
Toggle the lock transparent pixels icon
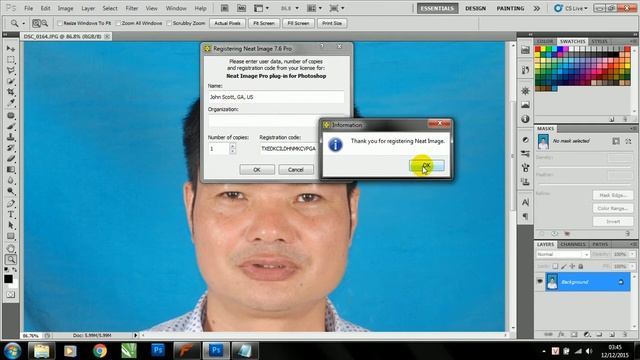click(555, 266)
